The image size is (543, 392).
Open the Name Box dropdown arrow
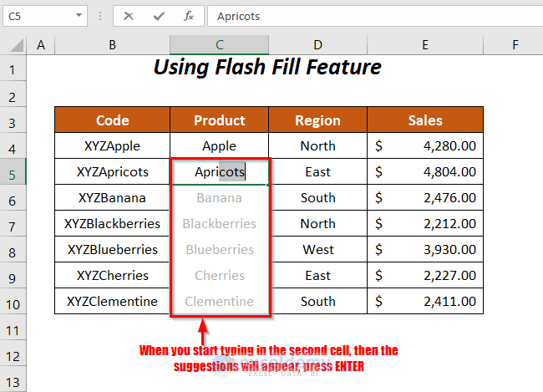coord(79,16)
